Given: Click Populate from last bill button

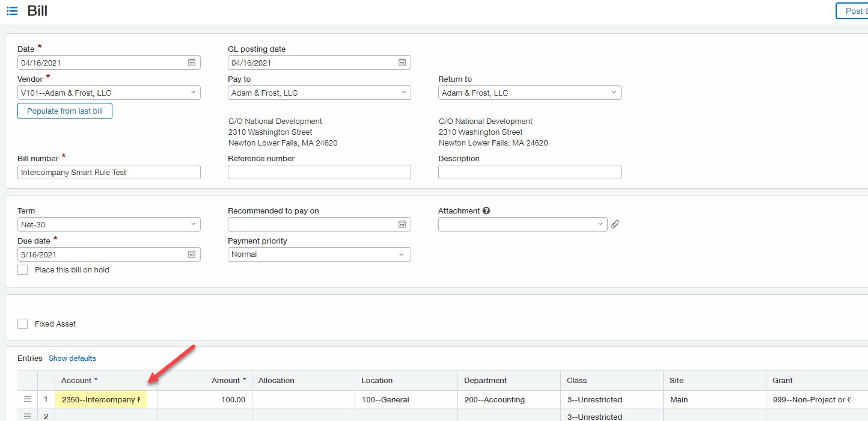Looking at the screenshot, I should coord(65,111).
